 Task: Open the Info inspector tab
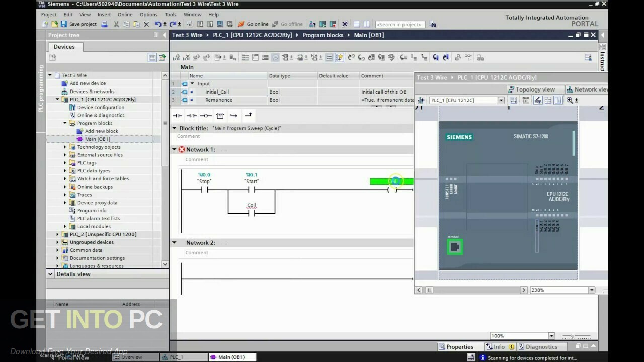(499, 347)
